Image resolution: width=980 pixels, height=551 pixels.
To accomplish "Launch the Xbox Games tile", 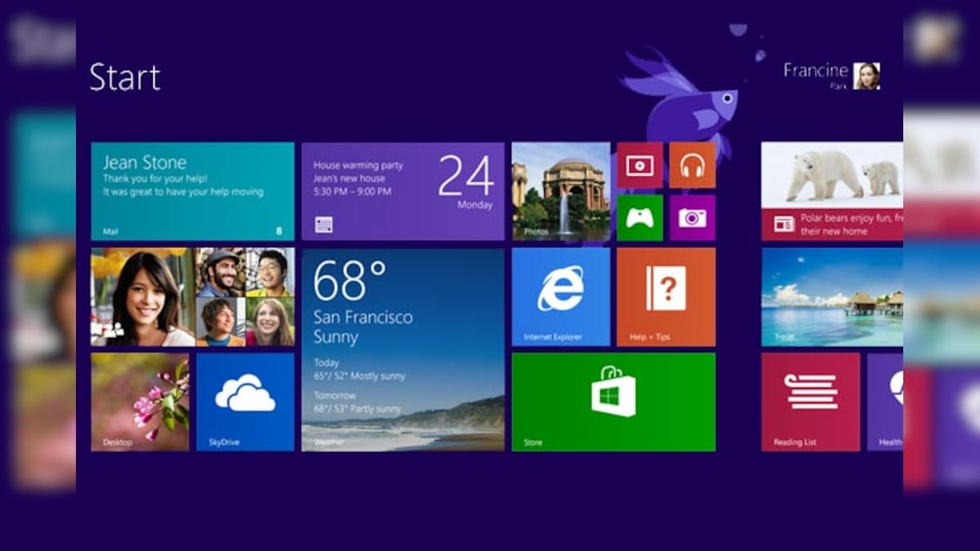I will click(639, 218).
